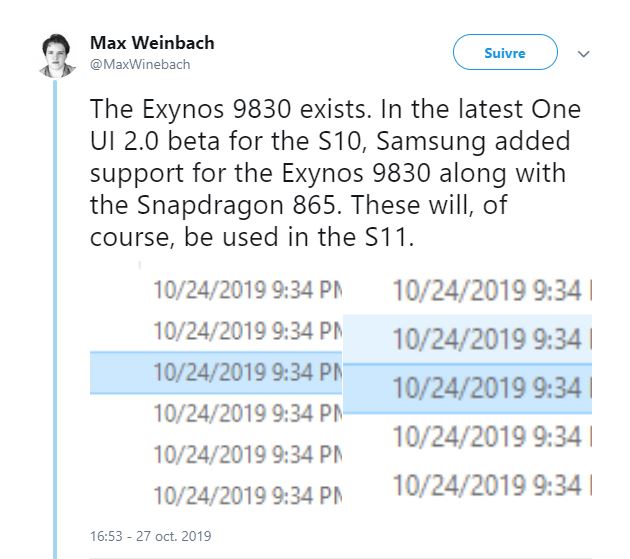Viewport: 630px width, 559px height.
Task: Click the first date row in left image
Action: pos(246,291)
